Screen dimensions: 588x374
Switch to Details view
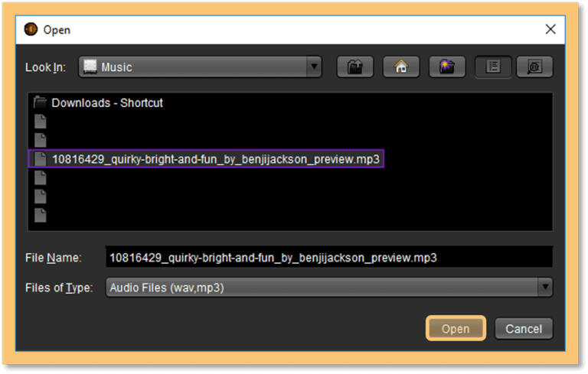tap(534, 67)
